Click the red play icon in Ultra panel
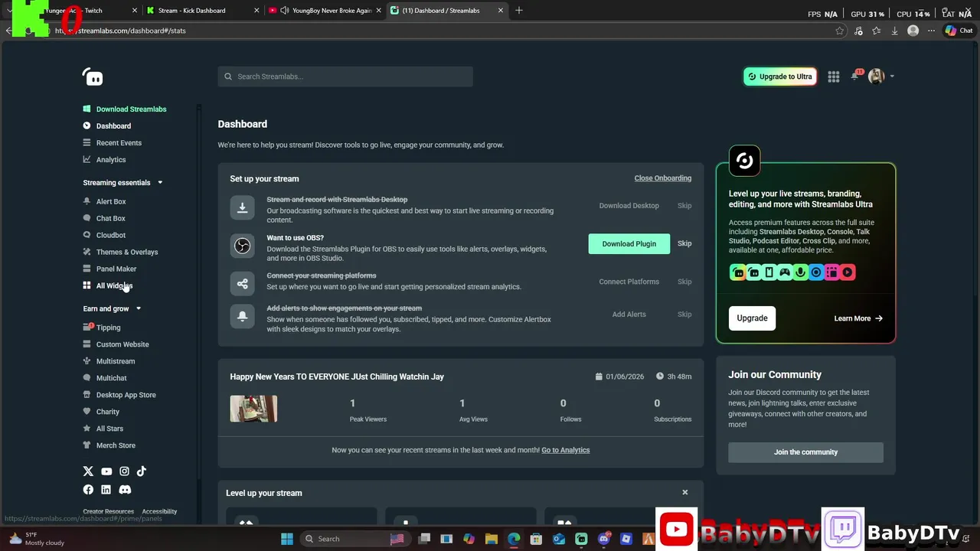Image resolution: width=980 pixels, height=551 pixels. click(848, 272)
